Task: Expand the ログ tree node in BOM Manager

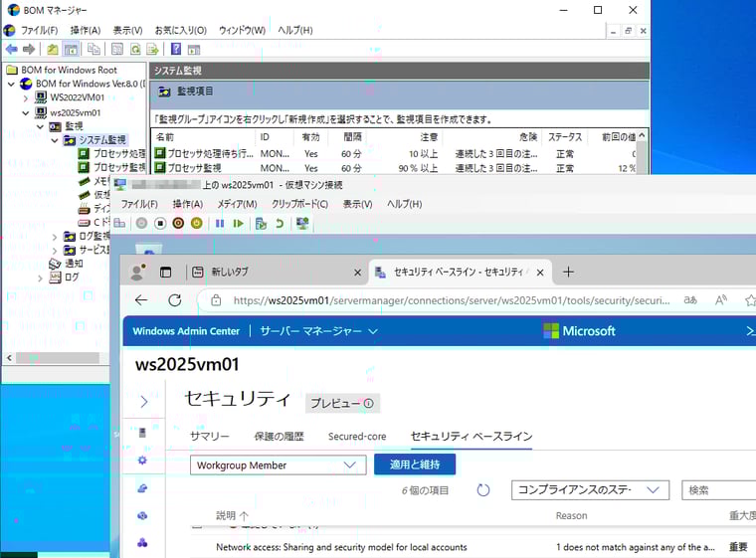Action: coord(40,278)
